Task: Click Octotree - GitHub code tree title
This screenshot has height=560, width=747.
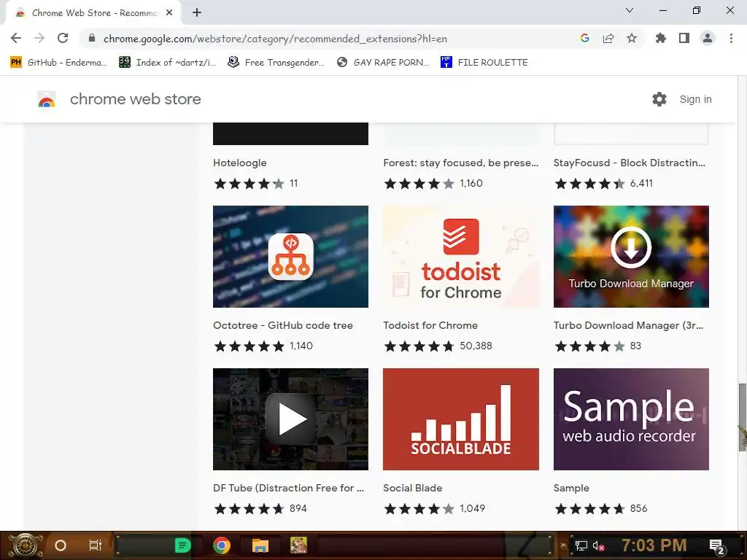Action: point(283,326)
